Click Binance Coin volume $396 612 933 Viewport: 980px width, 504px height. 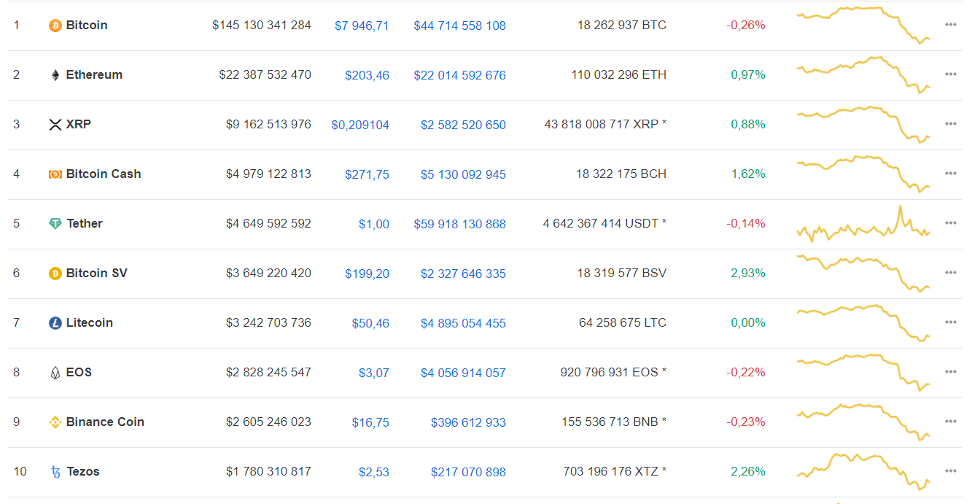(x=468, y=422)
